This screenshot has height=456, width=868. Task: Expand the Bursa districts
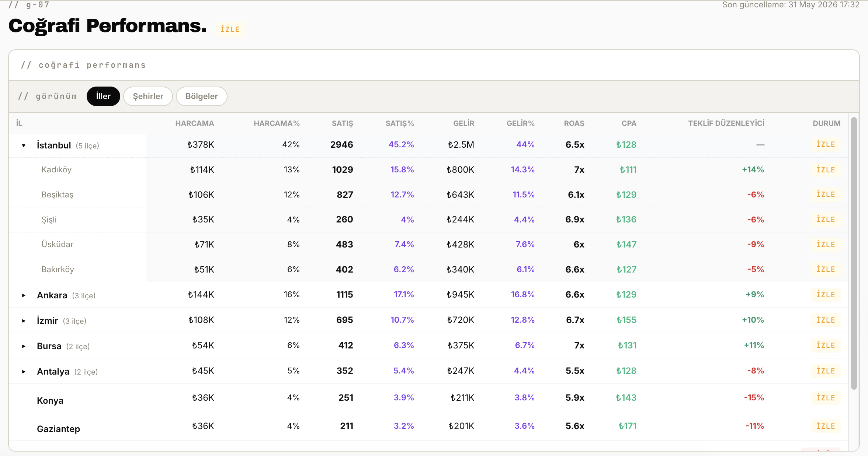click(24, 346)
